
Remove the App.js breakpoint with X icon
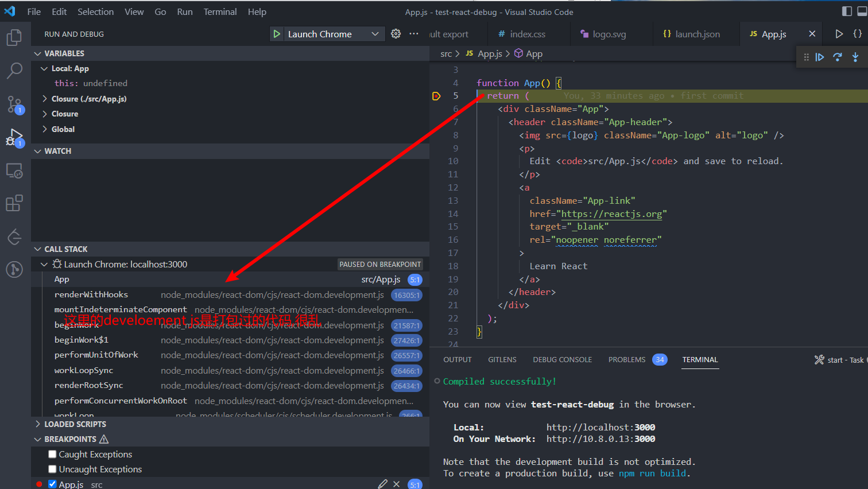(x=396, y=484)
